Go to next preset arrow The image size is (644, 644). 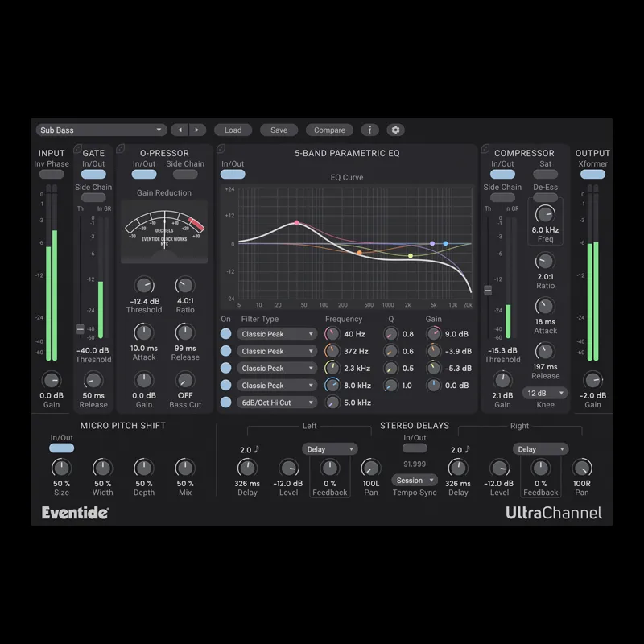click(197, 130)
